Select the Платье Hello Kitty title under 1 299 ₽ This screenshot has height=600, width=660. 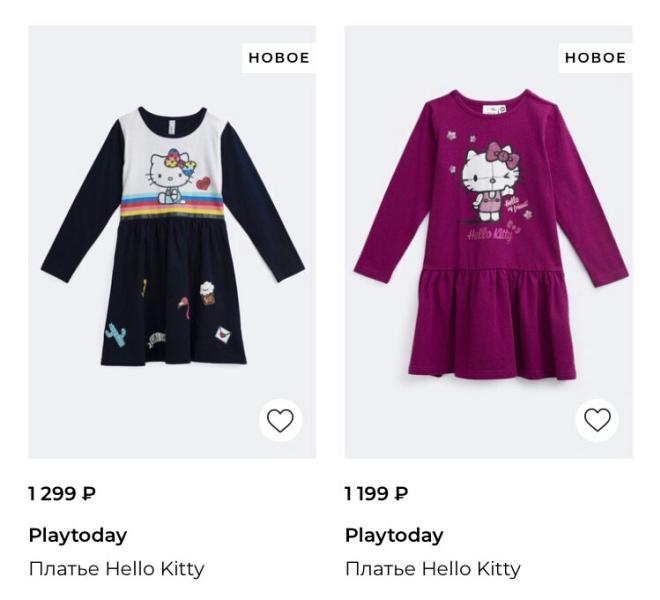coord(116,569)
